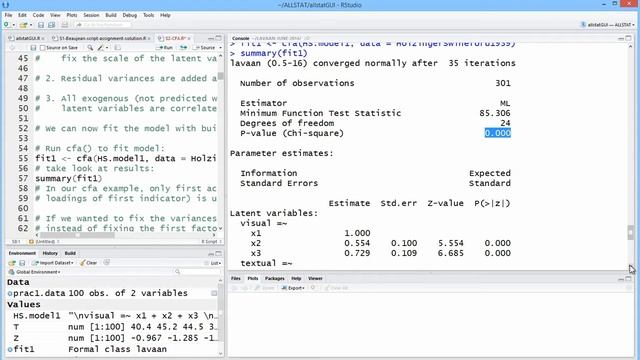Maximize the Source editor pane

218,38
